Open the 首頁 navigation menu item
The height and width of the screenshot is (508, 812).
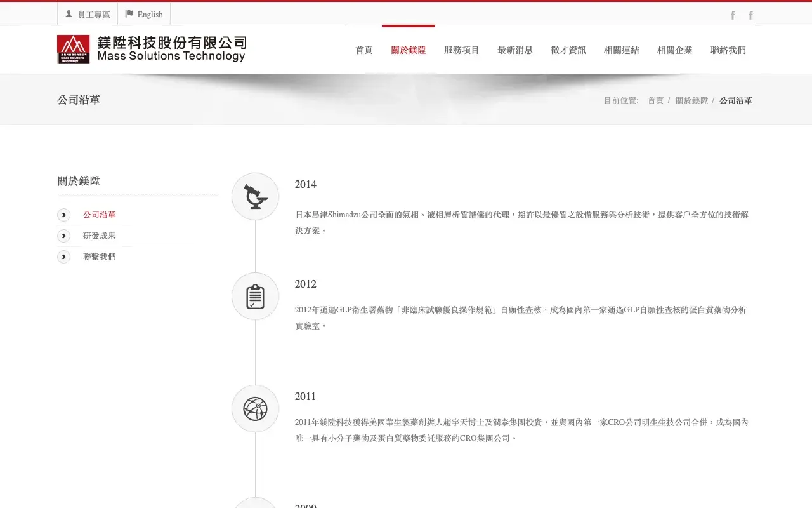click(x=364, y=50)
